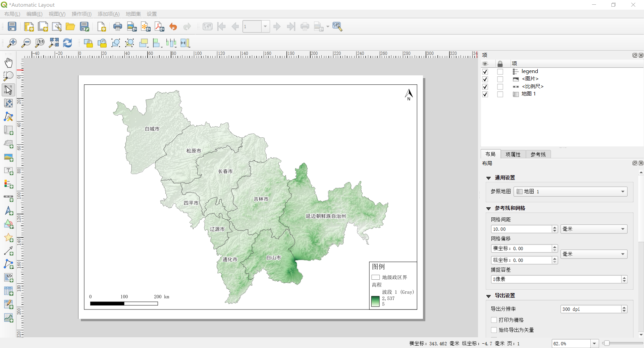Screen dimensions: 644x348
Task: Hide the legend item visibility
Action: (485, 72)
